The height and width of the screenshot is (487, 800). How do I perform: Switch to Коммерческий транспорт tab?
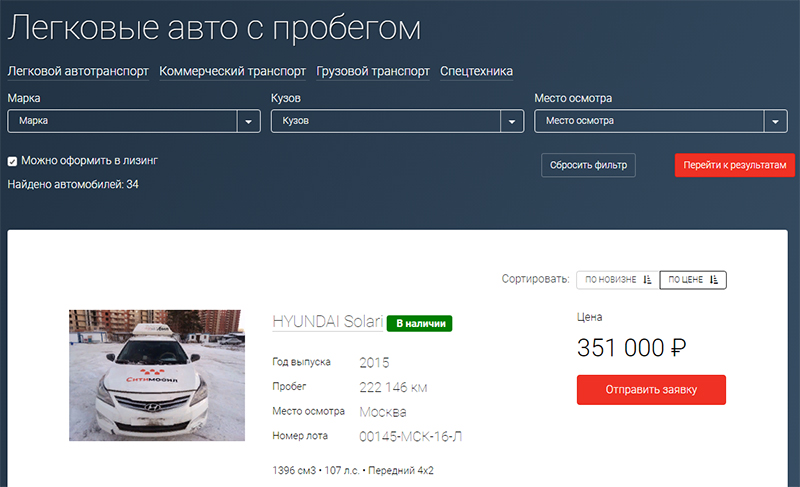pyautogui.click(x=232, y=72)
